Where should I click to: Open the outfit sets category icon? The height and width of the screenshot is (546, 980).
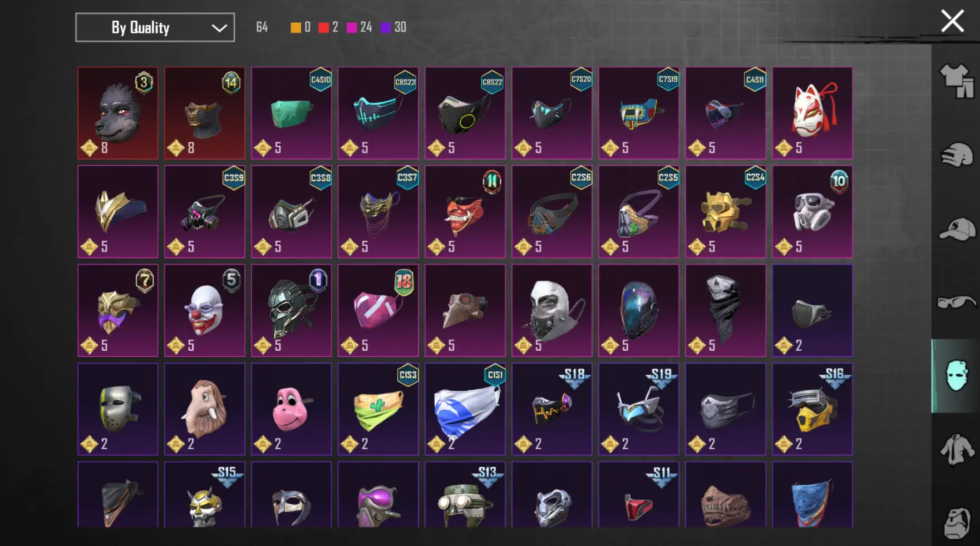click(x=957, y=81)
